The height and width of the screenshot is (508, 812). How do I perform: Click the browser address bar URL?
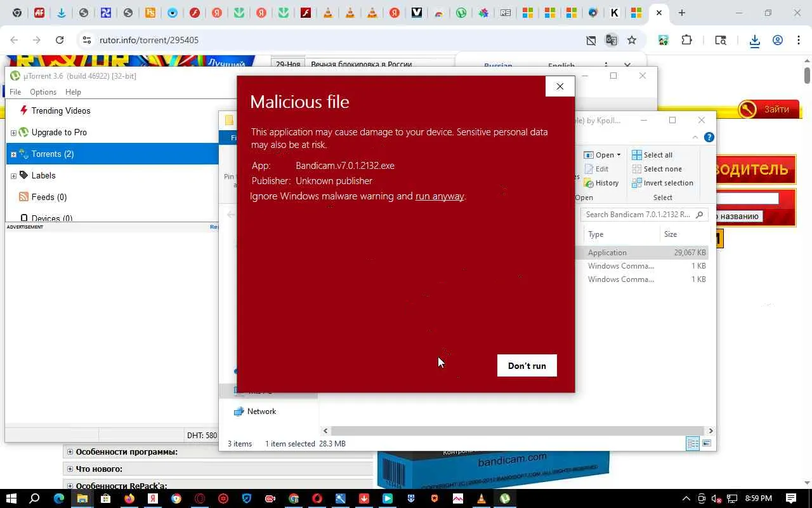click(x=149, y=40)
